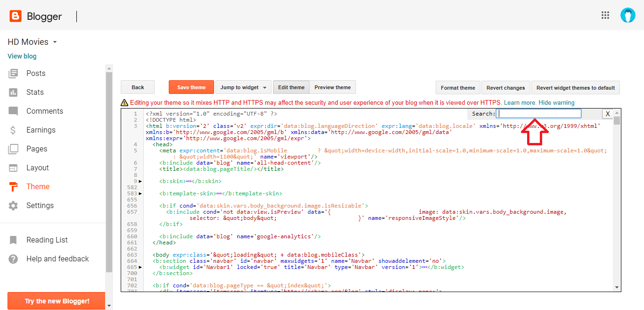Click Revert changes

click(x=506, y=88)
